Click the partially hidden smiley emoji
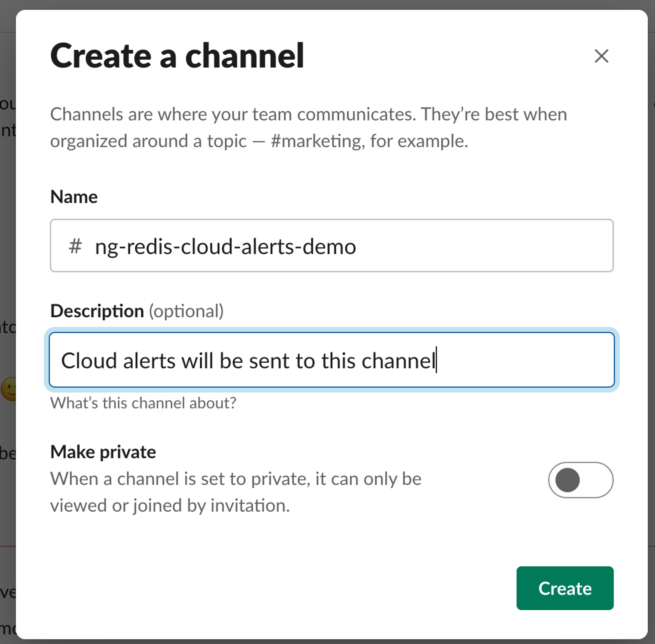The width and height of the screenshot is (655, 644). click(x=8, y=389)
